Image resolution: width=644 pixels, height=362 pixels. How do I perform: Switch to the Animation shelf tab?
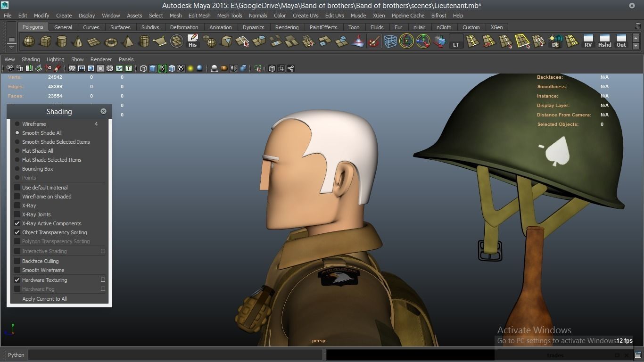pos(221,27)
